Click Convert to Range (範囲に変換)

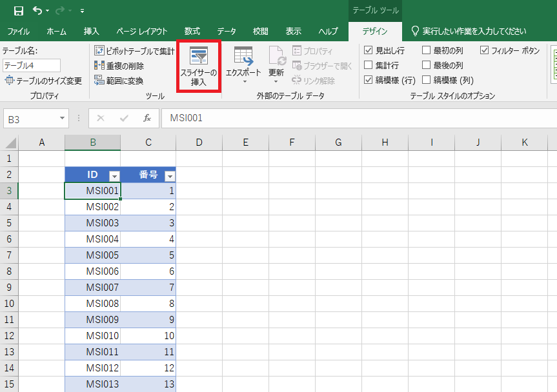pos(119,81)
